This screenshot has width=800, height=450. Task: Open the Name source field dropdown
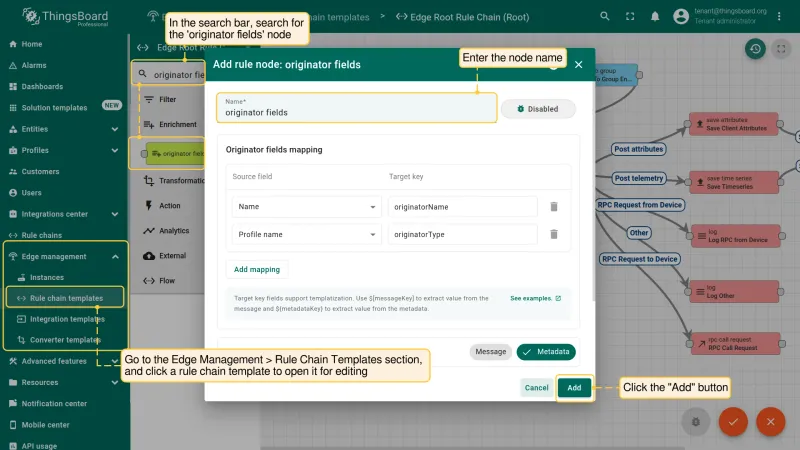307,207
